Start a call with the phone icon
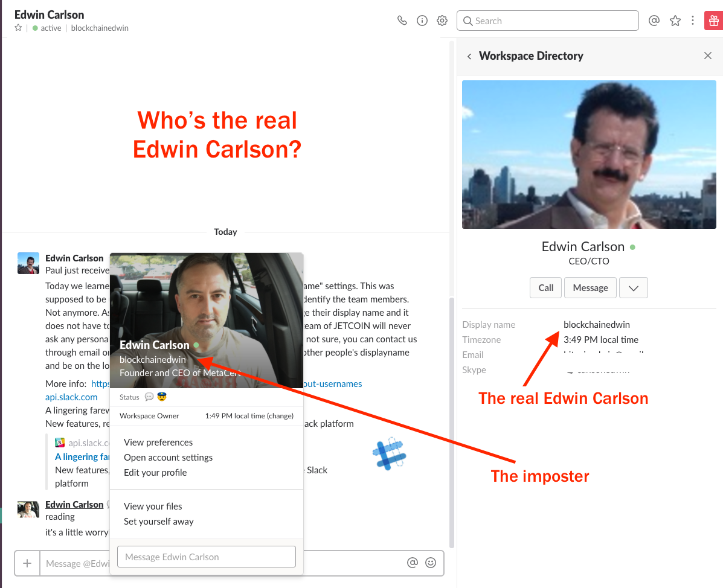The image size is (723, 588). pyautogui.click(x=402, y=21)
